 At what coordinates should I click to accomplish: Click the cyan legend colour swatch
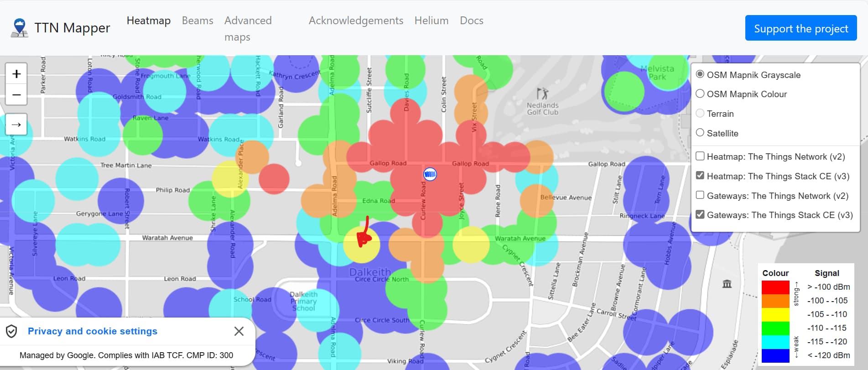[x=775, y=342]
